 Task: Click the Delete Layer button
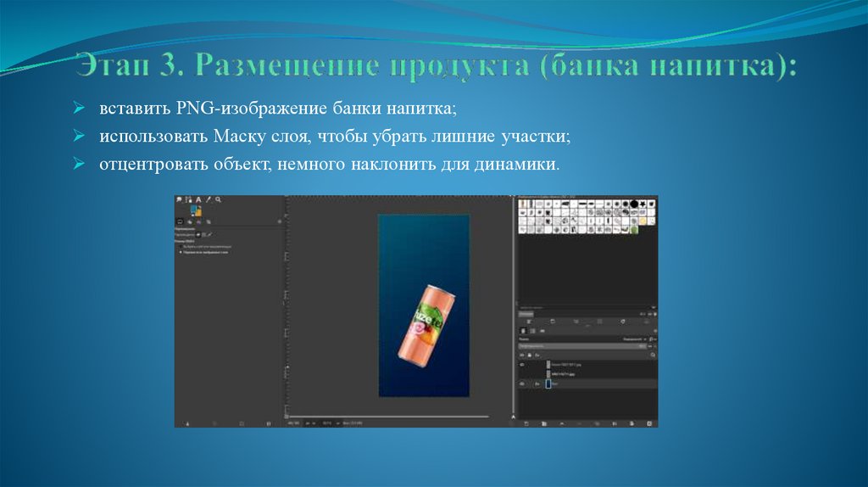point(649,424)
